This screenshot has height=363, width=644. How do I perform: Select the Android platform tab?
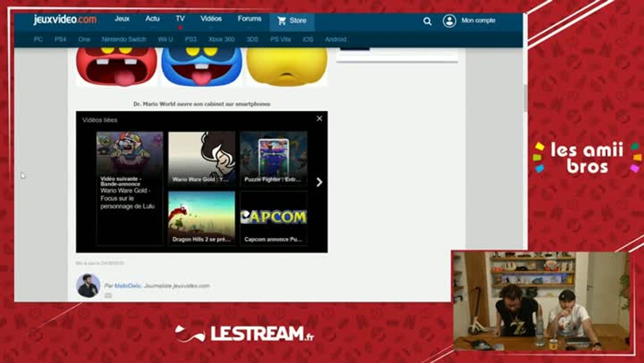[x=336, y=39]
